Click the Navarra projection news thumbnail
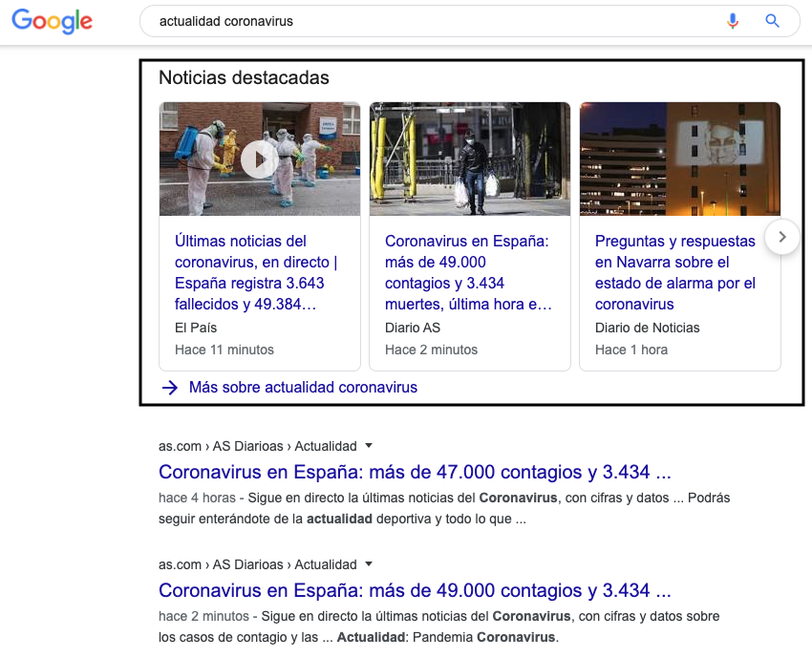 [x=679, y=159]
